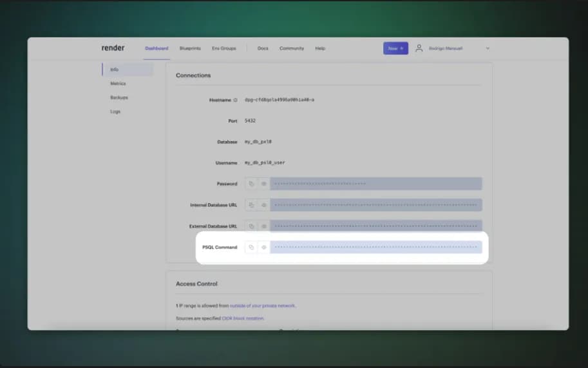
Task: Select Backups in the sidebar
Action: pyautogui.click(x=119, y=97)
